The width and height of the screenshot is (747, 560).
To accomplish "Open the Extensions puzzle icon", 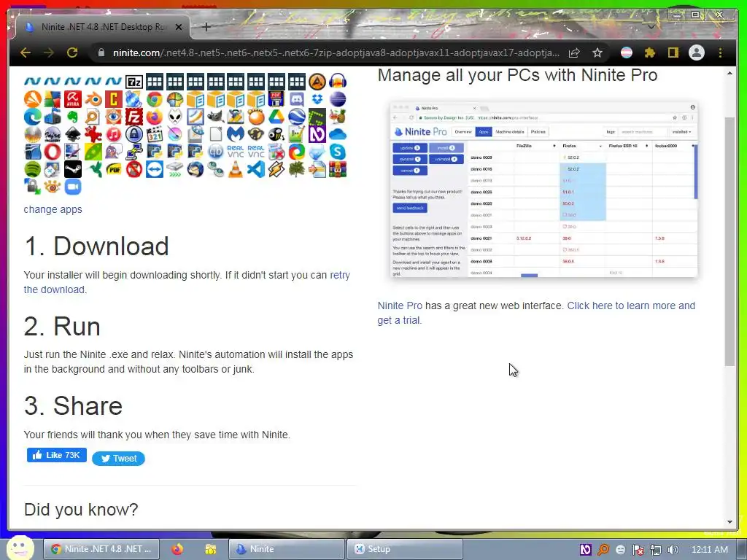I will [650, 52].
